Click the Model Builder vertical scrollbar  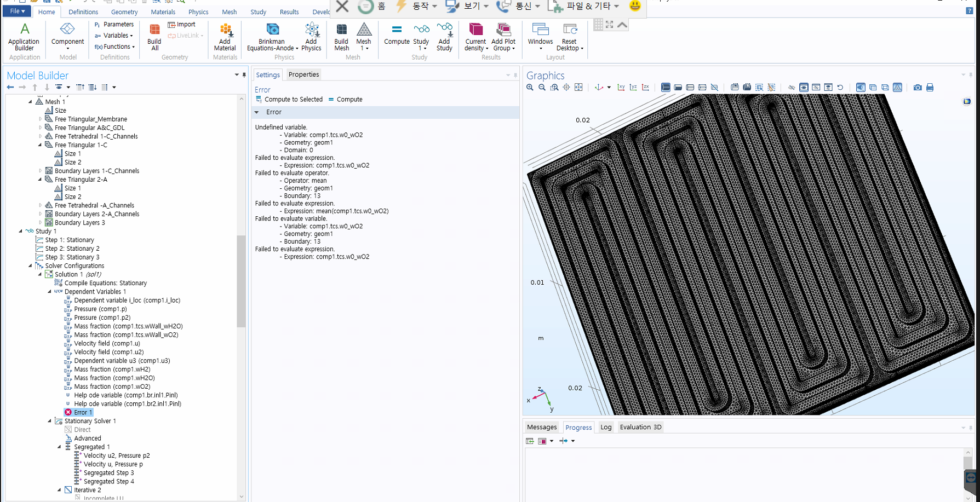coord(241,281)
